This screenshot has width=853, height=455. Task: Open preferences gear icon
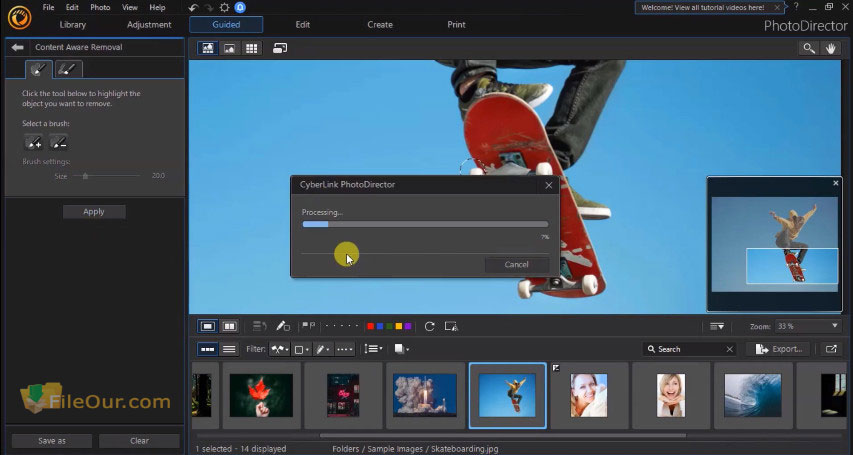[224, 8]
